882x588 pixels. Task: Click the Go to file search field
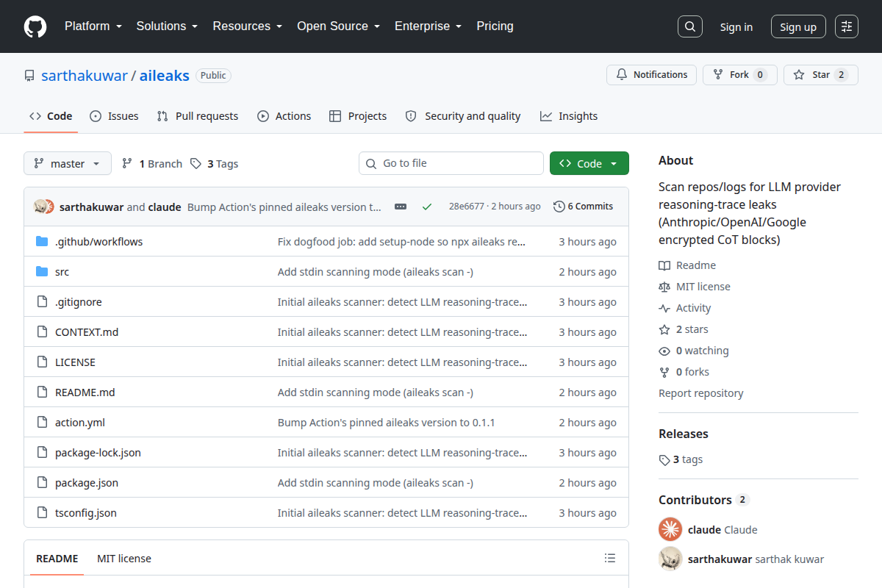tap(451, 163)
